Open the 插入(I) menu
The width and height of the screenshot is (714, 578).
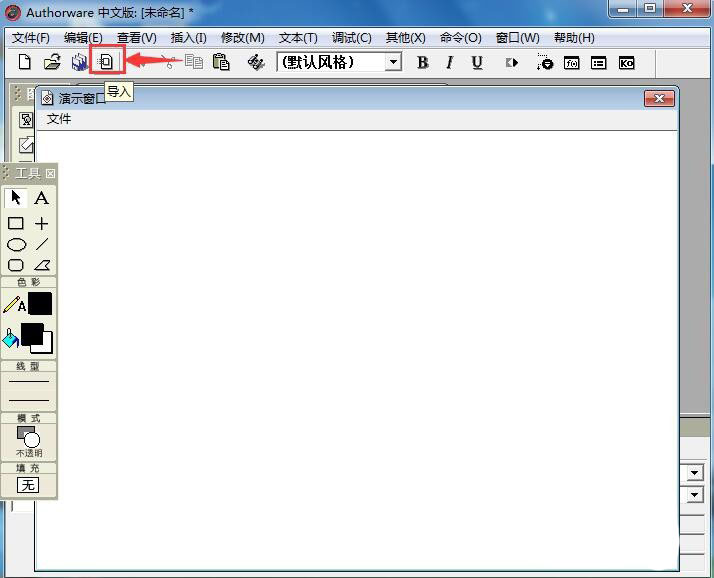(188, 37)
